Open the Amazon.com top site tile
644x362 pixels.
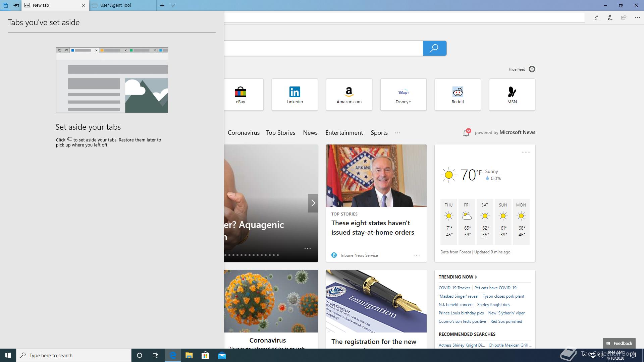click(349, 95)
